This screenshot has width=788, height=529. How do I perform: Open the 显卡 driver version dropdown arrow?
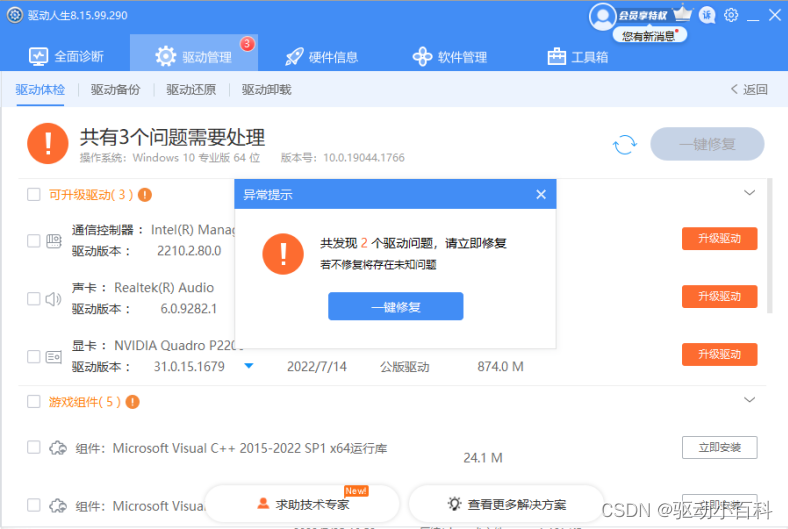coord(249,366)
